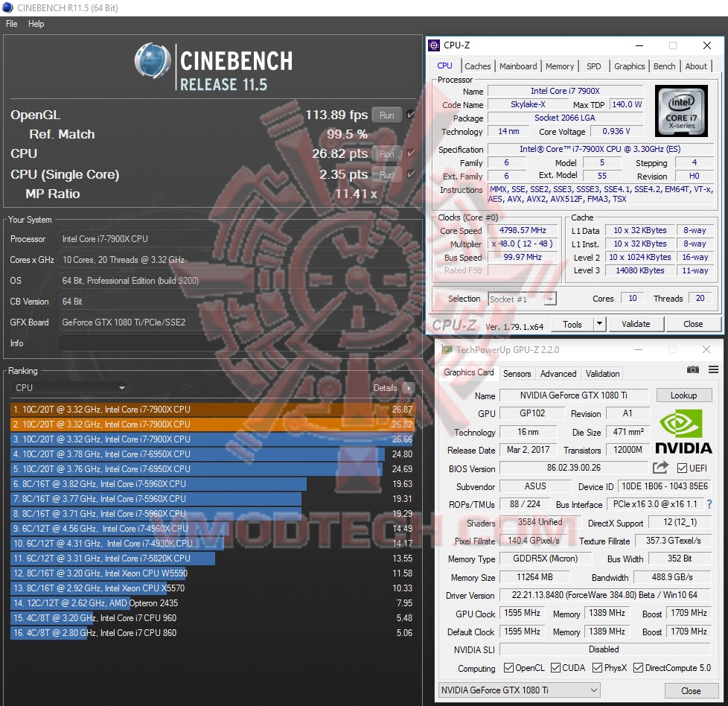The width and height of the screenshot is (728, 706).
Task: Select ranking row 9 i7-4960X 14.49
Action: [x=213, y=528]
